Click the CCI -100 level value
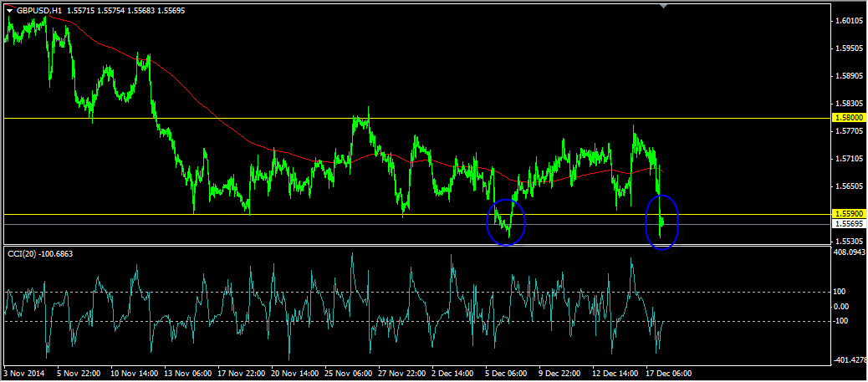868x382 pixels. (843, 321)
